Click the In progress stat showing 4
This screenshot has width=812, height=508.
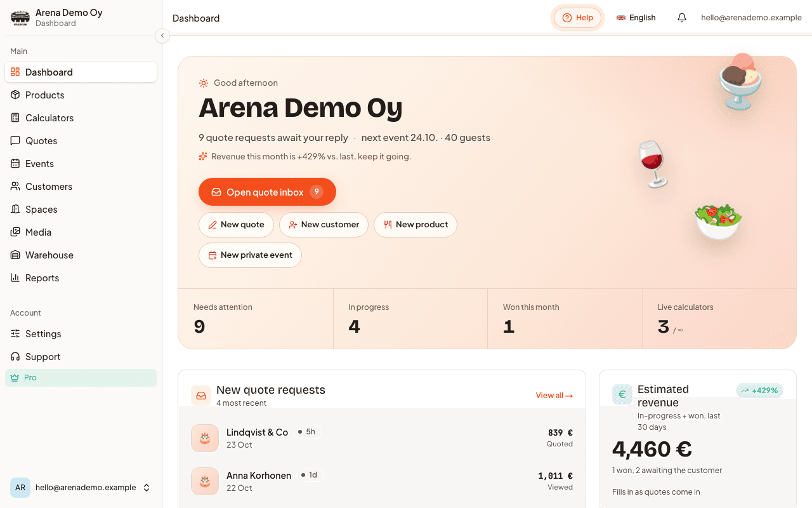410,319
